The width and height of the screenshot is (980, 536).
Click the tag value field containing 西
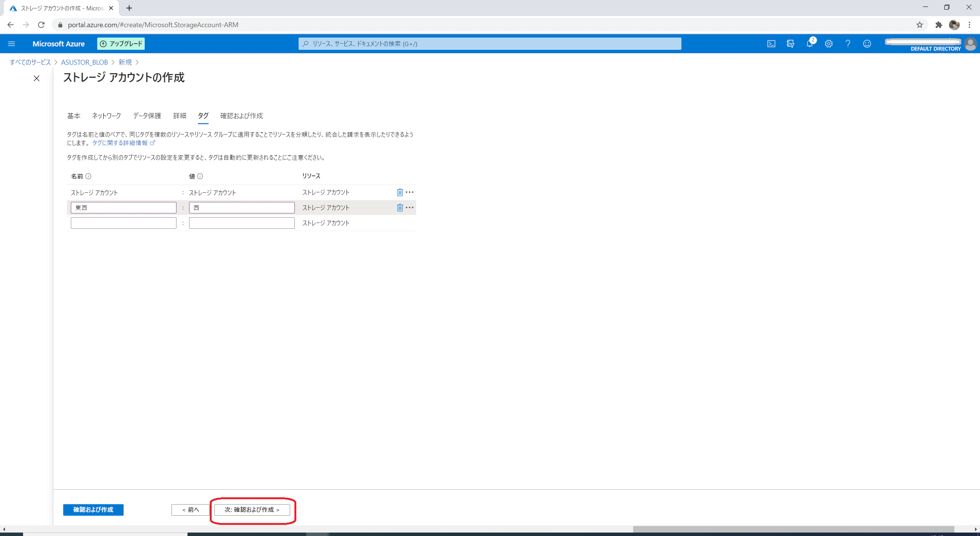tap(242, 208)
